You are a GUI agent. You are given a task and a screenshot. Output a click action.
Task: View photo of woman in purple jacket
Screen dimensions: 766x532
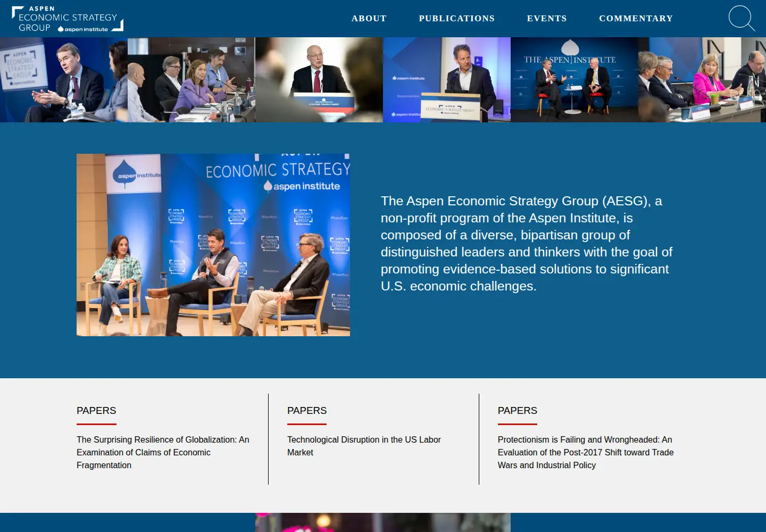pyautogui.click(x=191, y=80)
